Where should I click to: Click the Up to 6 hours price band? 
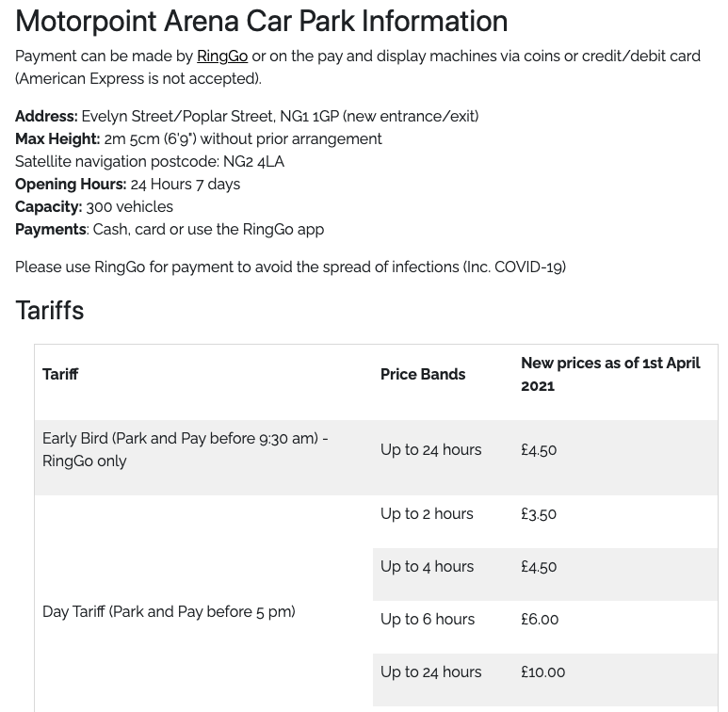pos(428,620)
